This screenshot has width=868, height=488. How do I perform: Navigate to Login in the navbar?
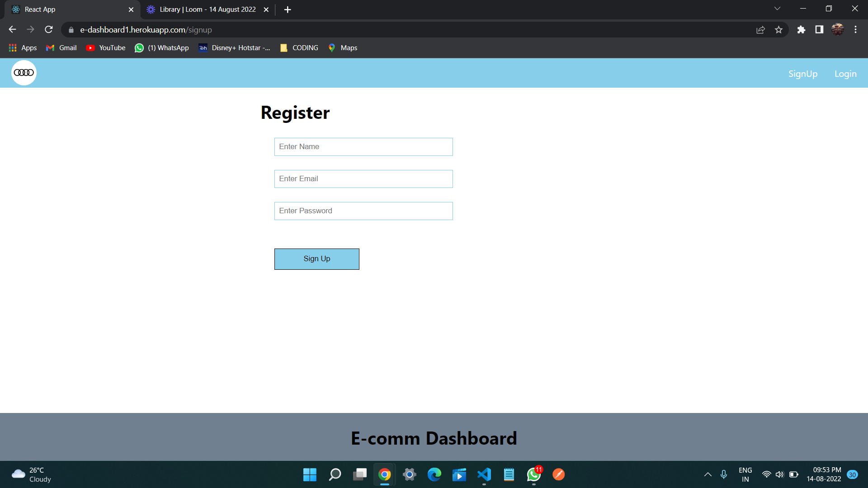pos(845,73)
